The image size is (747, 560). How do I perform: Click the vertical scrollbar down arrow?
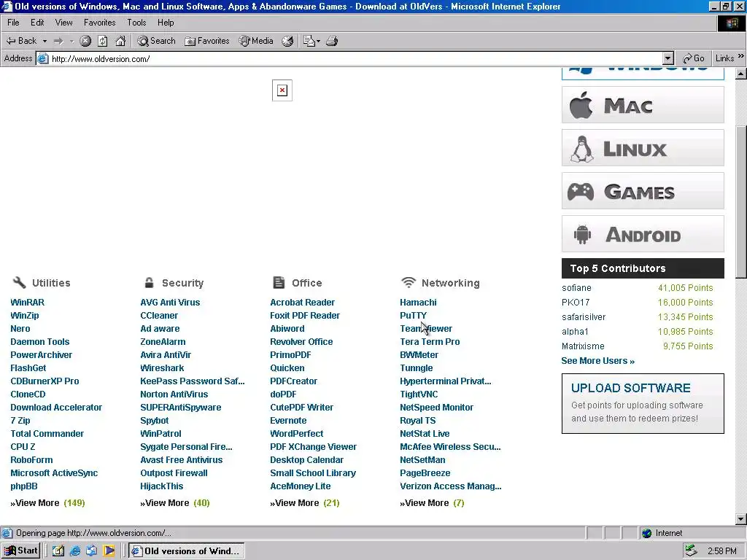pyautogui.click(x=741, y=519)
